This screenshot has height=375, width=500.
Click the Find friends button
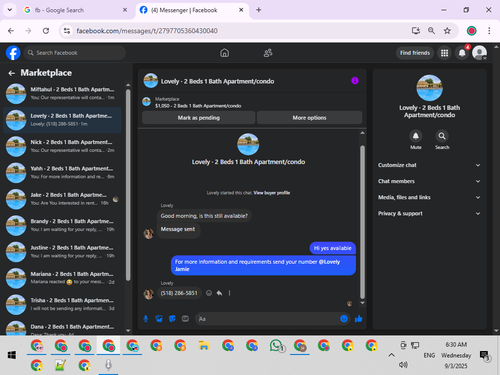(415, 53)
